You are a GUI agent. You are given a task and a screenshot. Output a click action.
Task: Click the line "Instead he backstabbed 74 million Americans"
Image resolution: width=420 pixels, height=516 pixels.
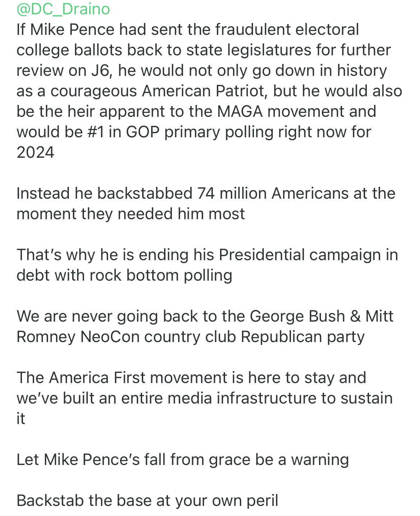pyautogui.click(x=206, y=193)
